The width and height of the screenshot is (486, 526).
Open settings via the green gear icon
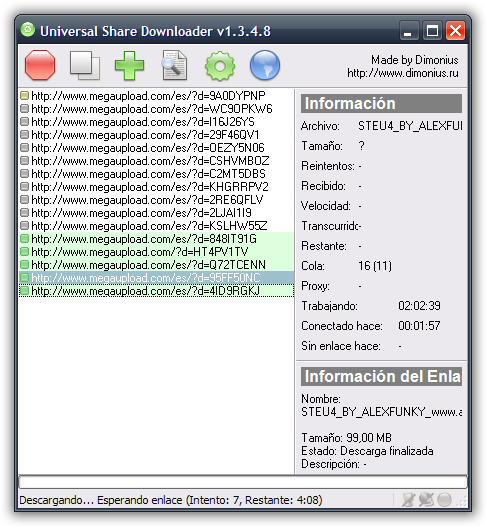220,65
